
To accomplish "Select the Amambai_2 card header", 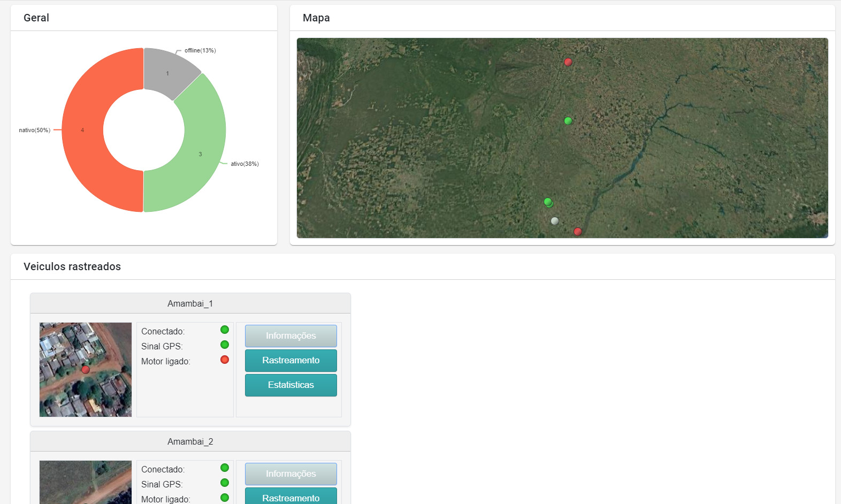I will click(190, 441).
